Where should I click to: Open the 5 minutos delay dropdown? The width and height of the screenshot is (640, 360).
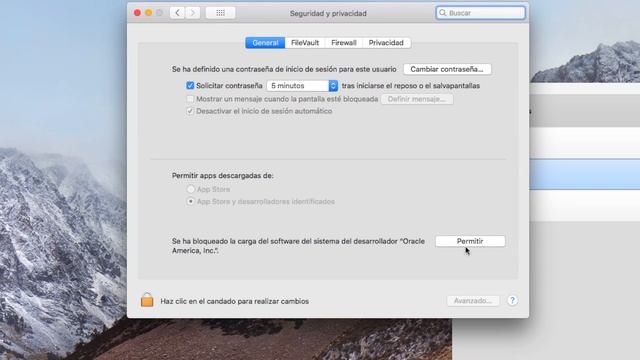click(x=302, y=86)
